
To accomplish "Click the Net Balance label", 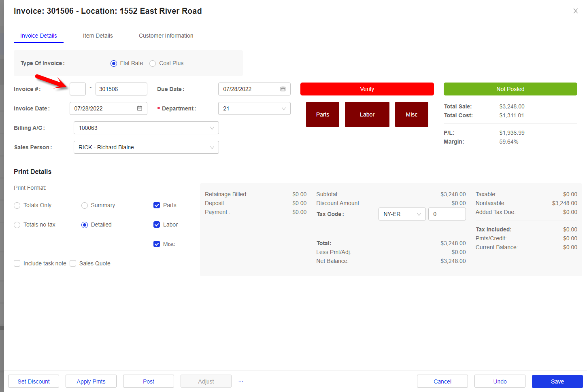I will (x=332, y=261).
